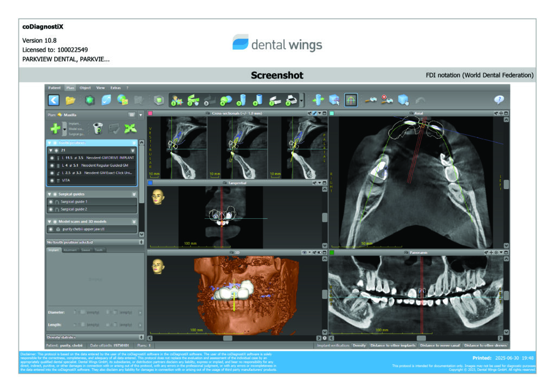Expand the Density statistics panel
Viewport: 555px width, 392px height.
[x=141, y=337]
